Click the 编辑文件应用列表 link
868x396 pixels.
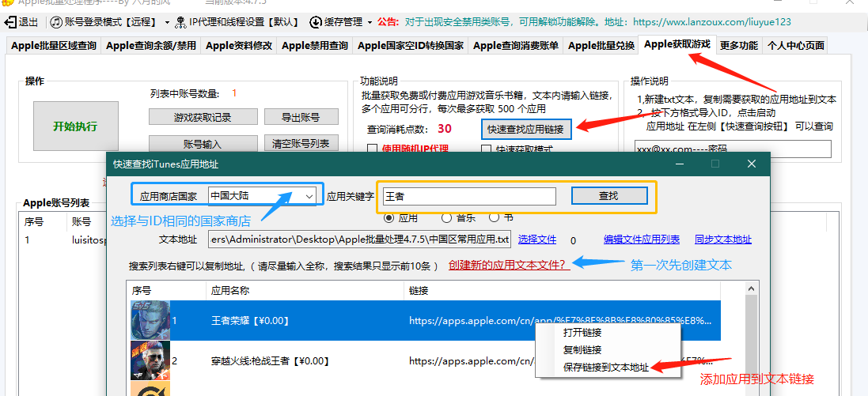(642, 239)
